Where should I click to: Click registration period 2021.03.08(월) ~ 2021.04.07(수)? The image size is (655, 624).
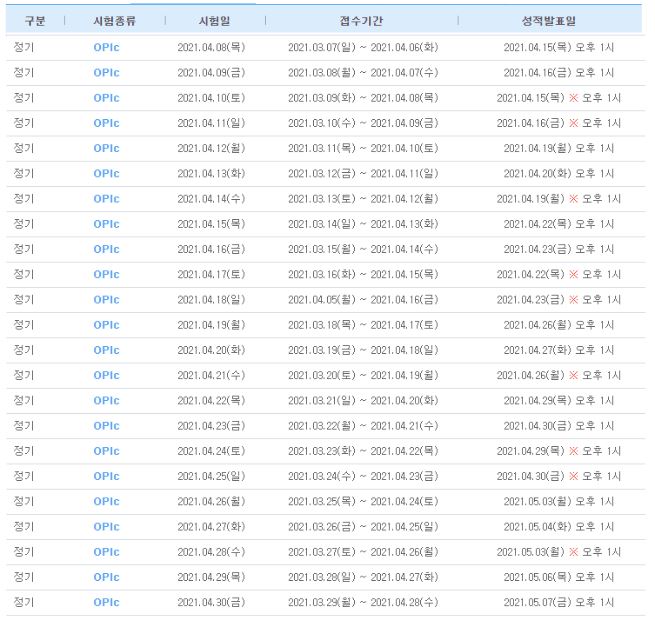[363, 73]
